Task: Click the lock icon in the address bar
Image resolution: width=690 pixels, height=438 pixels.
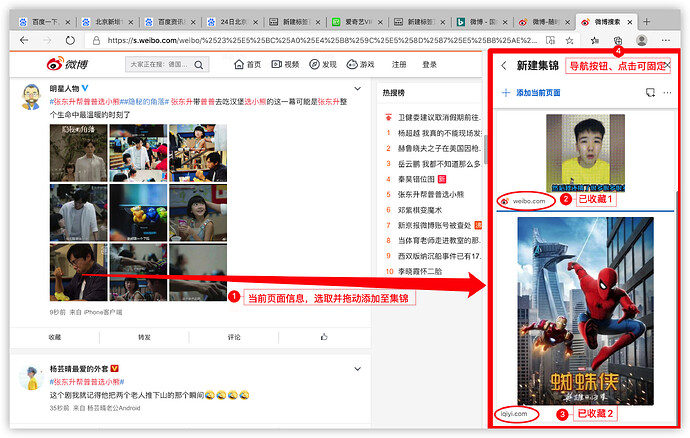Action: pos(96,40)
